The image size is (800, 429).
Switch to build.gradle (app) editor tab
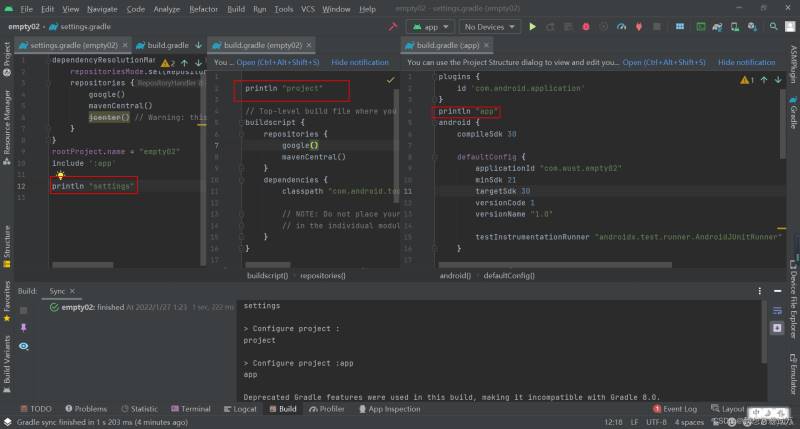pos(447,45)
